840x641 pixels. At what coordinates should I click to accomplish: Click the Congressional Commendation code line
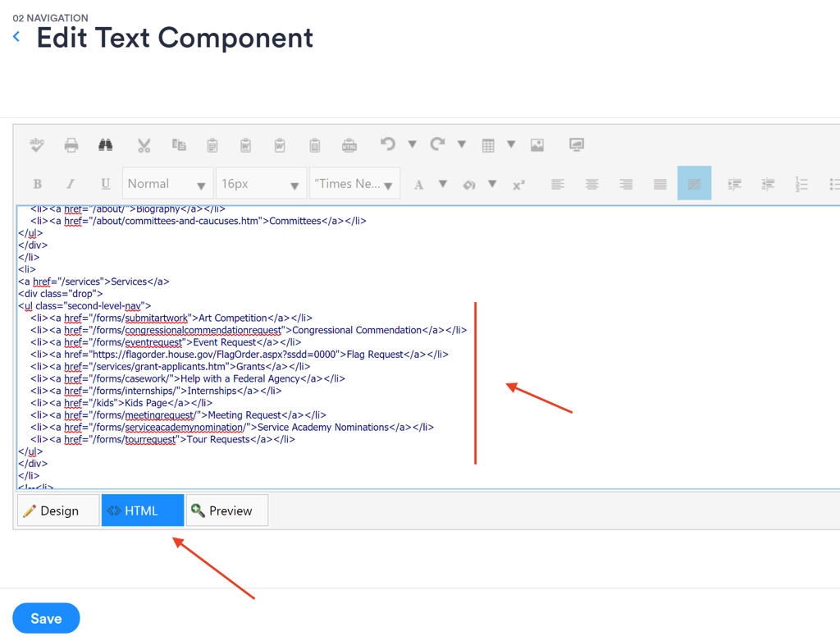point(249,330)
